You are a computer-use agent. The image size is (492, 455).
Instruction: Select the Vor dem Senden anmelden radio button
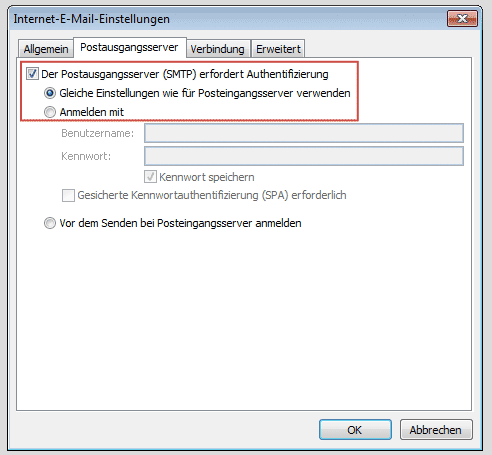50,223
